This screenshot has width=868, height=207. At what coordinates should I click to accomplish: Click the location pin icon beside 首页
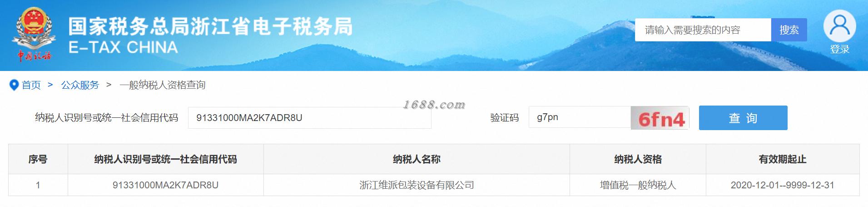click(14, 85)
